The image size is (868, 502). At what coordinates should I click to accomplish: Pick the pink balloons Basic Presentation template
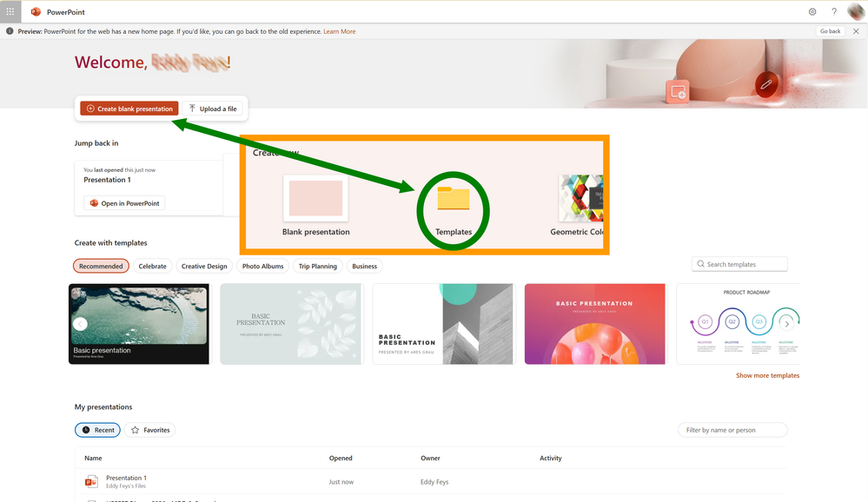click(596, 324)
